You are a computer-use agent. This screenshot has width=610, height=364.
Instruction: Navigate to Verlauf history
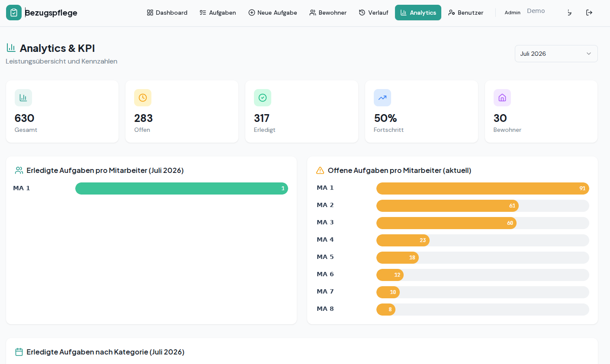tap(373, 13)
